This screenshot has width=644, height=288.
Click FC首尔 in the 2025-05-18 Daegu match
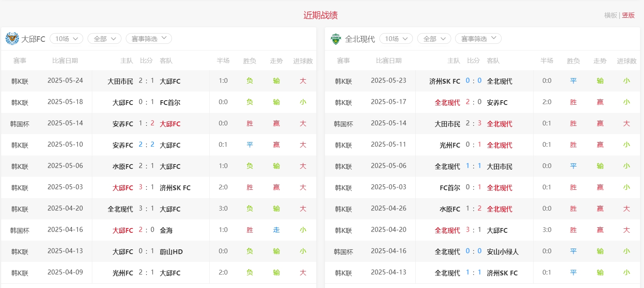(x=170, y=103)
